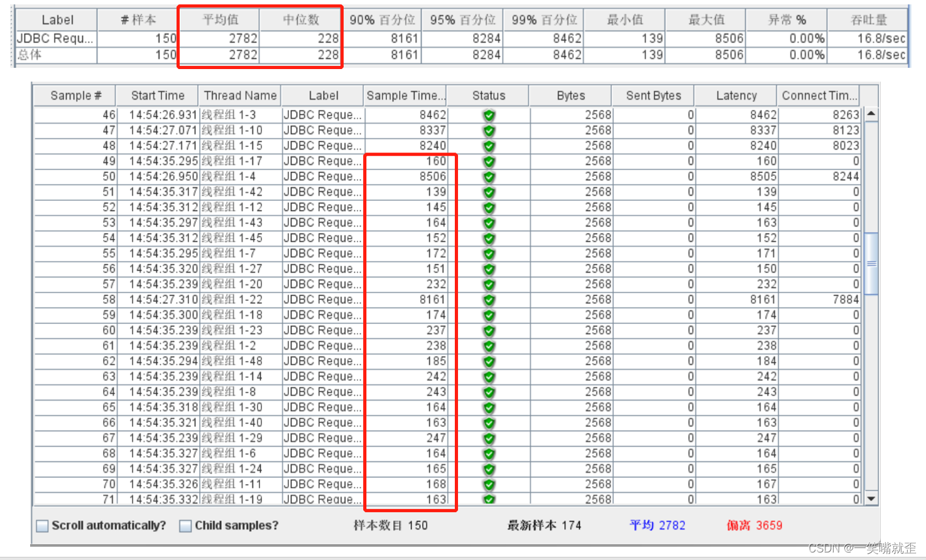The image size is (926, 560).
Task: Click sample number 57 cell
Action: coord(75,284)
